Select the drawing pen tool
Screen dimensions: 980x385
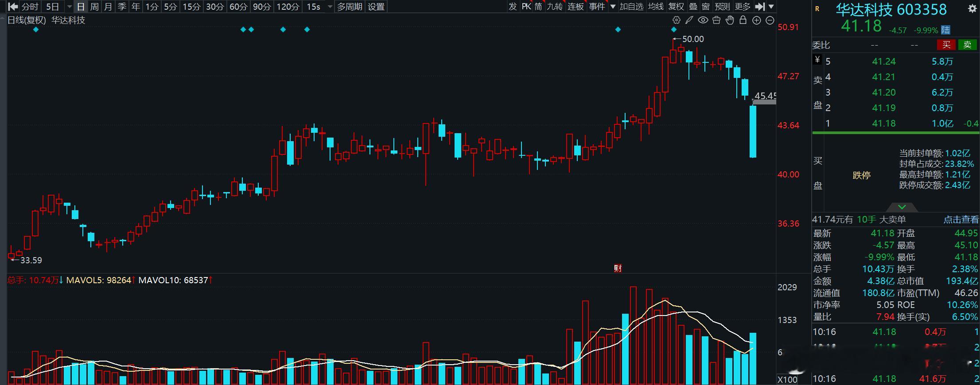point(689,20)
